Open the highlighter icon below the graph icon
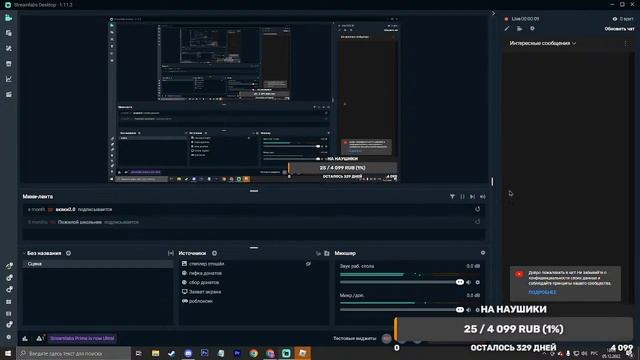The height and width of the screenshot is (360, 640). pyautogui.click(x=9, y=94)
